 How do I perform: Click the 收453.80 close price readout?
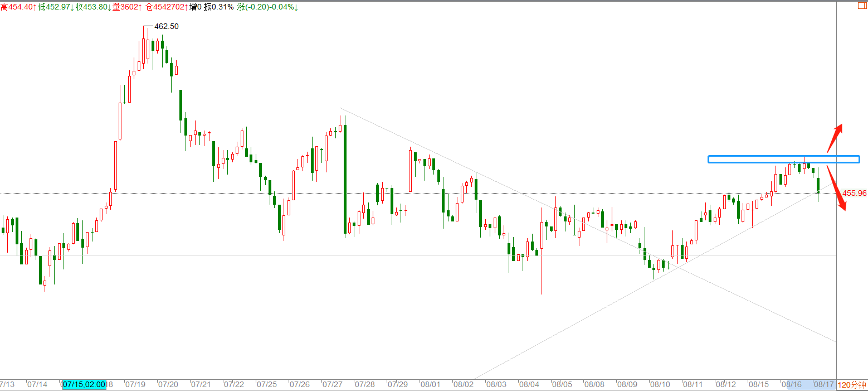pos(94,7)
